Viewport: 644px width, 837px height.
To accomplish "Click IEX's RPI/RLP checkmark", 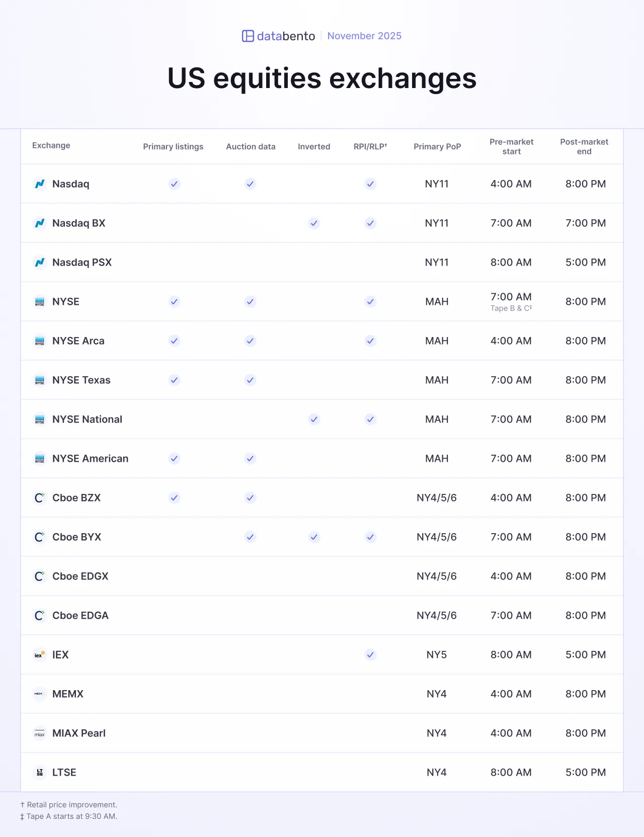I will click(x=370, y=655).
